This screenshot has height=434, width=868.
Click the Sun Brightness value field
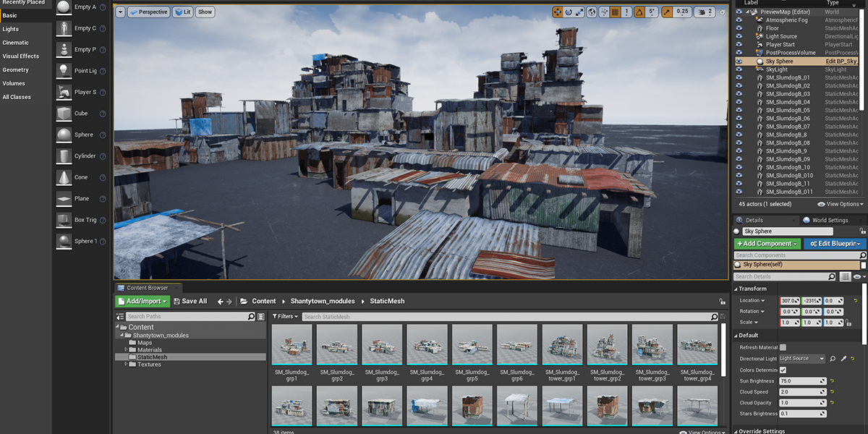point(801,381)
